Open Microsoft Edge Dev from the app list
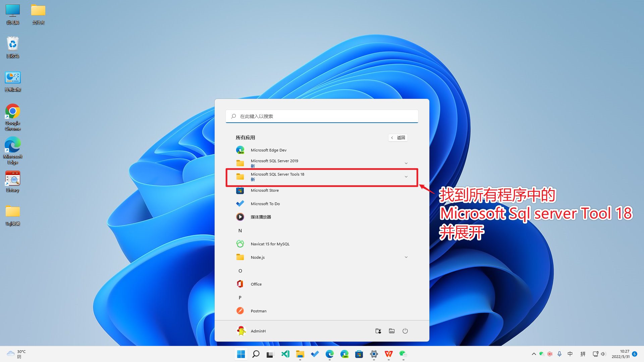The width and height of the screenshot is (644, 362). click(321, 150)
